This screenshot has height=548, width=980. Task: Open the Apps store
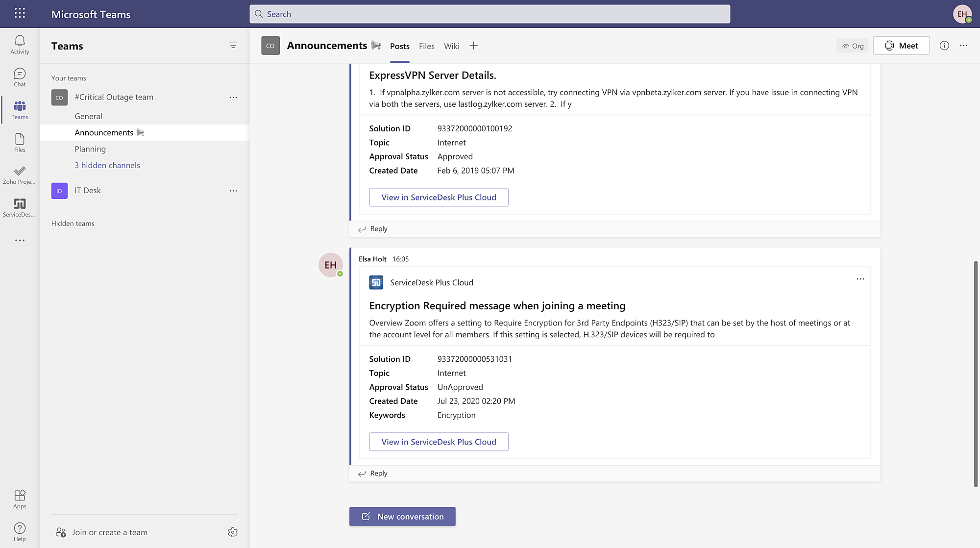pyautogui.click(x=20, y=499)
